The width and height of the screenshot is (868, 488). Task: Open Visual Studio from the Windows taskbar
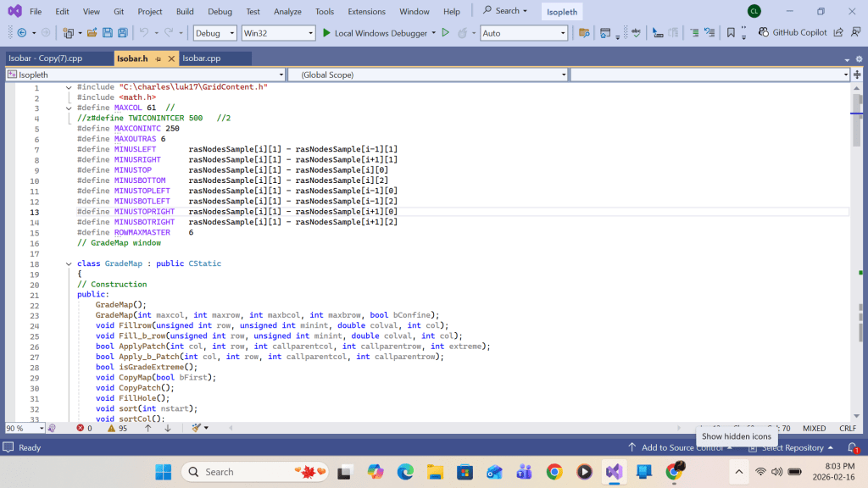(x=614, y=471)
